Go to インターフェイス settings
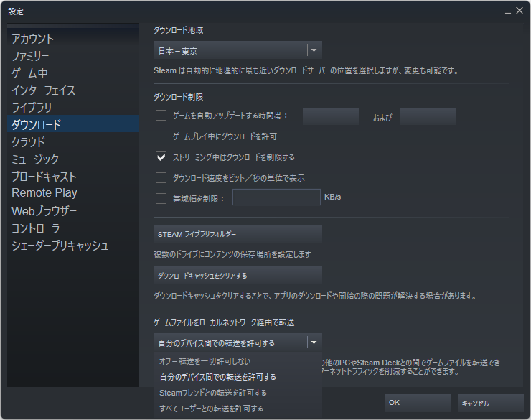 click(x=72, y=90)
